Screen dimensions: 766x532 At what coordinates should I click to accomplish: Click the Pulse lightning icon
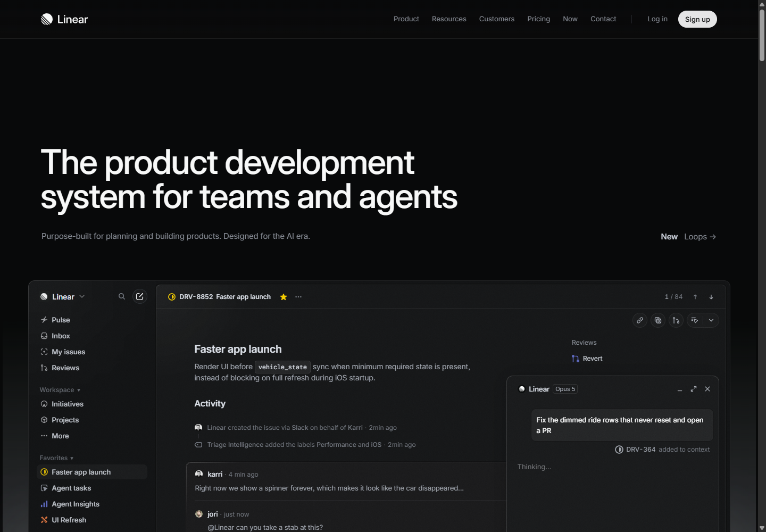point(44,320)
